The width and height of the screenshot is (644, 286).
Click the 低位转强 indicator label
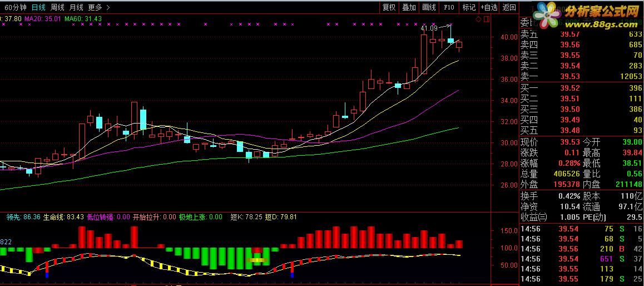pos(108,217)
